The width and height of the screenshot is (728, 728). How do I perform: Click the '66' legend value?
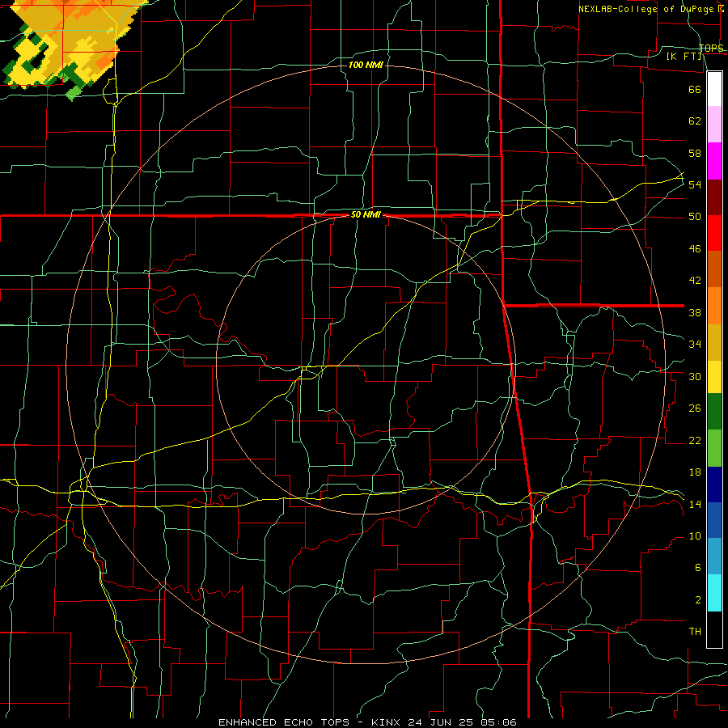click(695, 89)
